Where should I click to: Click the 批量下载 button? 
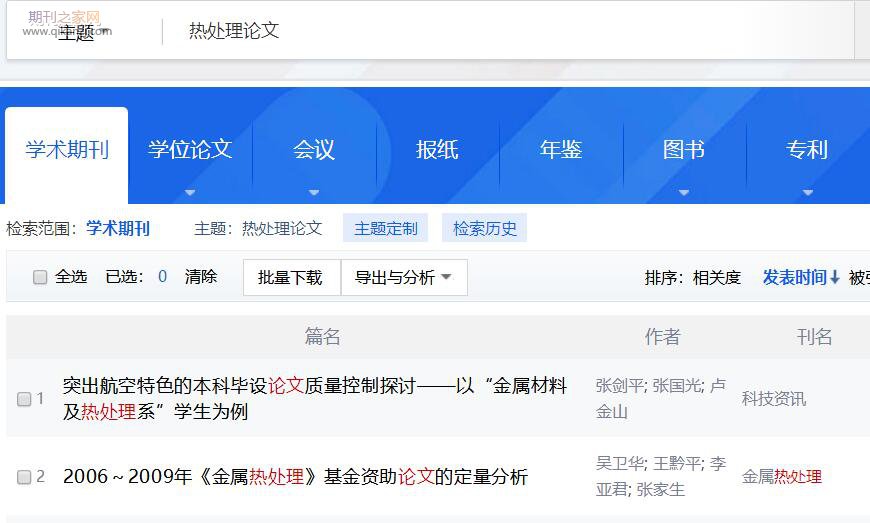292,277
